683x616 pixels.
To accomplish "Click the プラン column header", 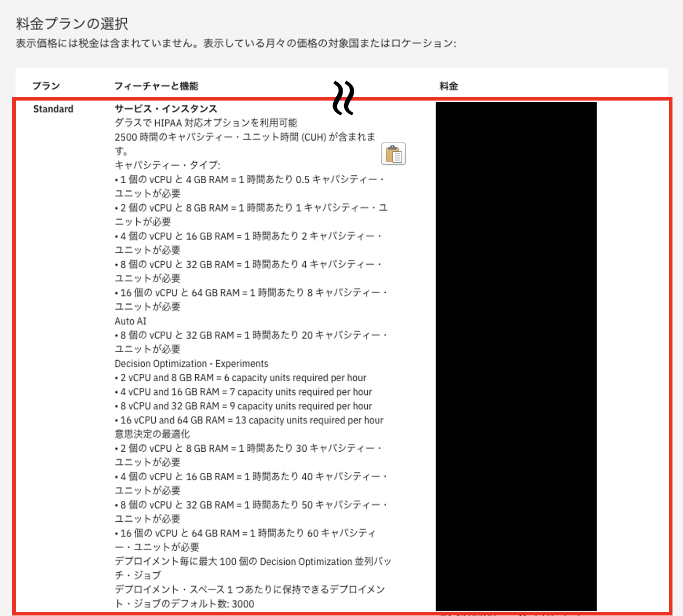I will (x=46, y=86).
